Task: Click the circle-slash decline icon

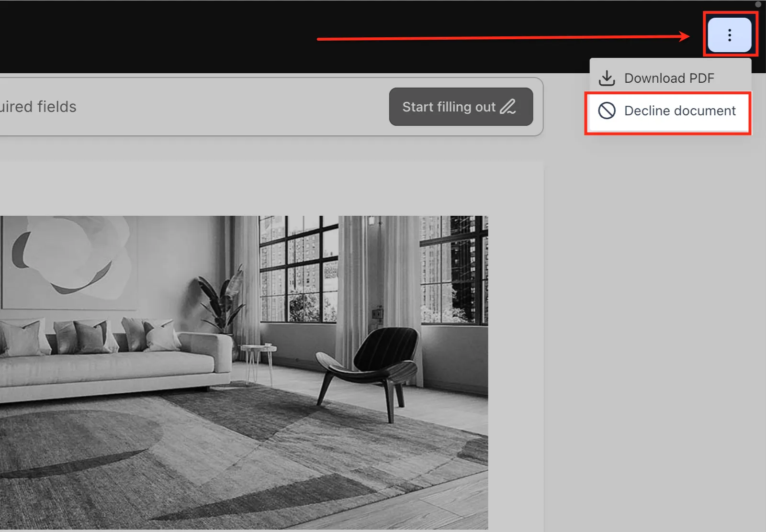Action: pos(607,111)
